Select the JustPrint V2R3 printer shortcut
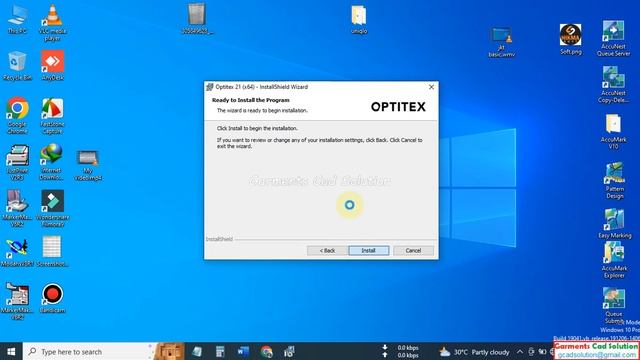The image size is (640, 360). (x=18, y=162)
